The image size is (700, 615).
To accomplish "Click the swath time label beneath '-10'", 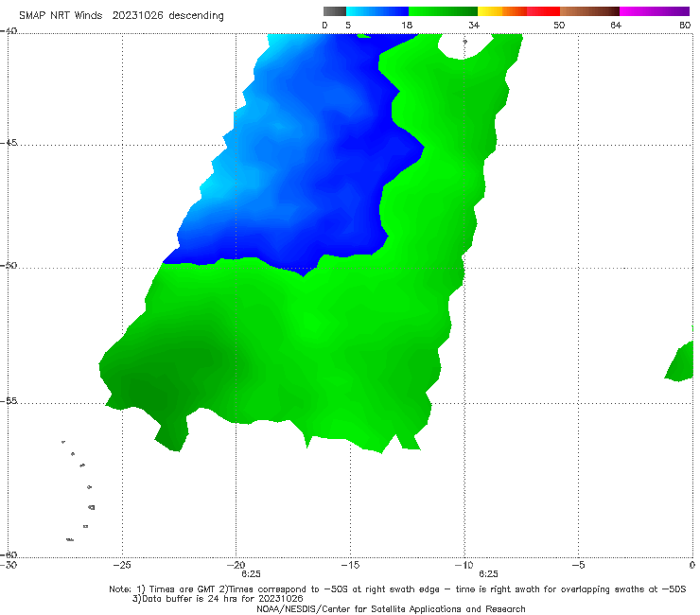I will (x=488, y=574).
